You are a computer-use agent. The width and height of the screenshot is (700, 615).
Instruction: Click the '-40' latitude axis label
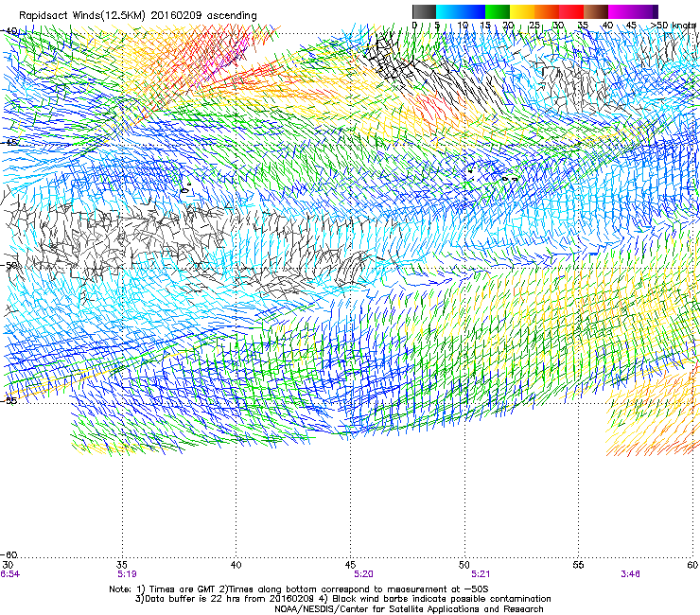click(x=10, y=31)
